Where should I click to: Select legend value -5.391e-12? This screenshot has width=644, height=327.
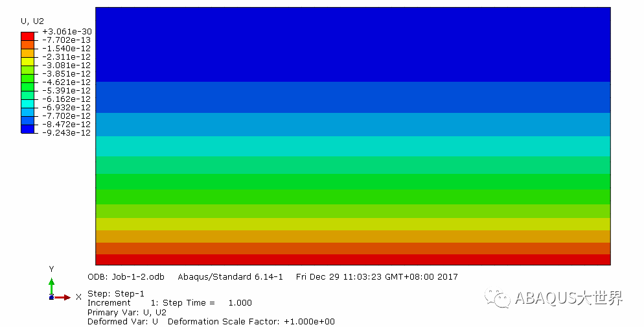click(67, 90)
